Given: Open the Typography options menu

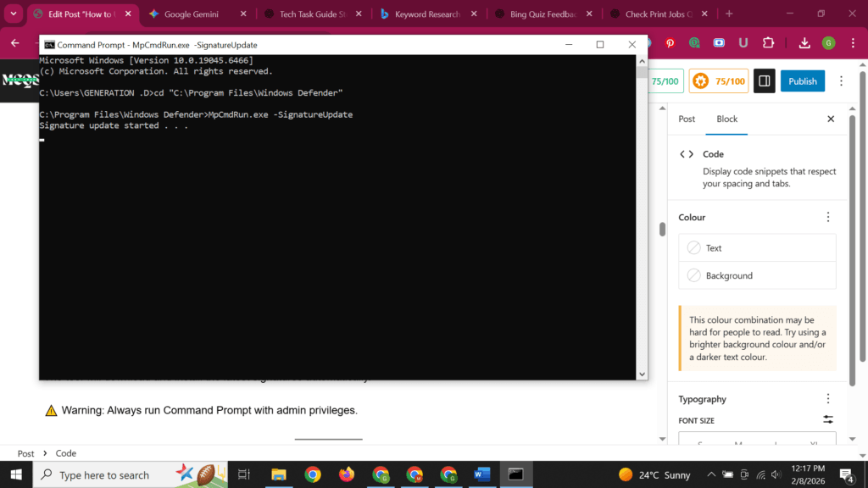Looking at the screenshot, I should 828,399.
